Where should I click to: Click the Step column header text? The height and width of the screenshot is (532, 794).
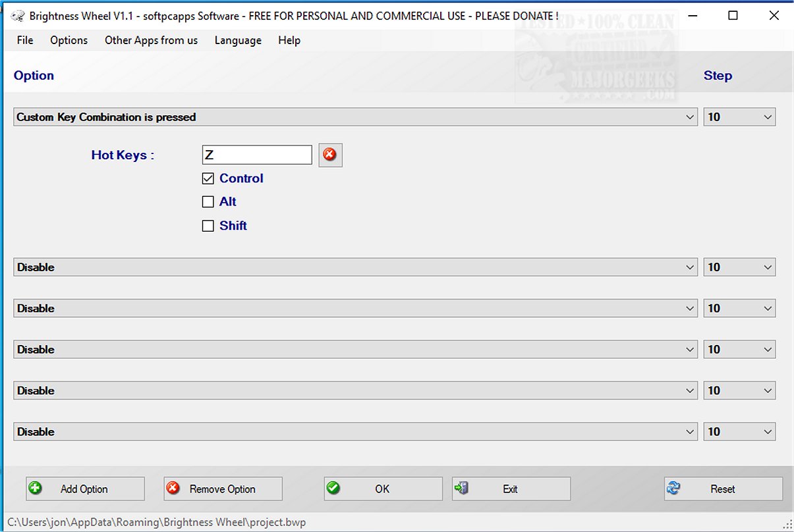pyautogui.click(x=718, y=76)
